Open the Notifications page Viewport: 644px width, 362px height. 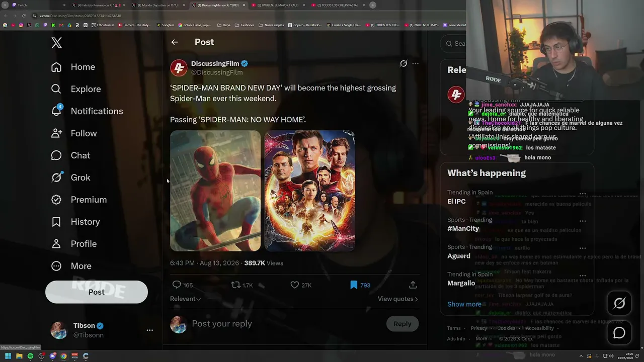click(87, 111)
